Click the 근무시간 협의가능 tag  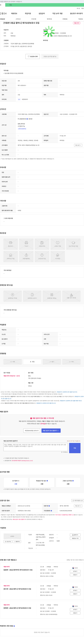[22, 129]
